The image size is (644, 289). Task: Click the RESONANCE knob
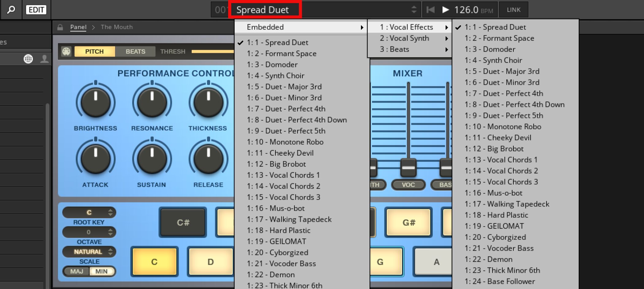click(x=152, y=102)
